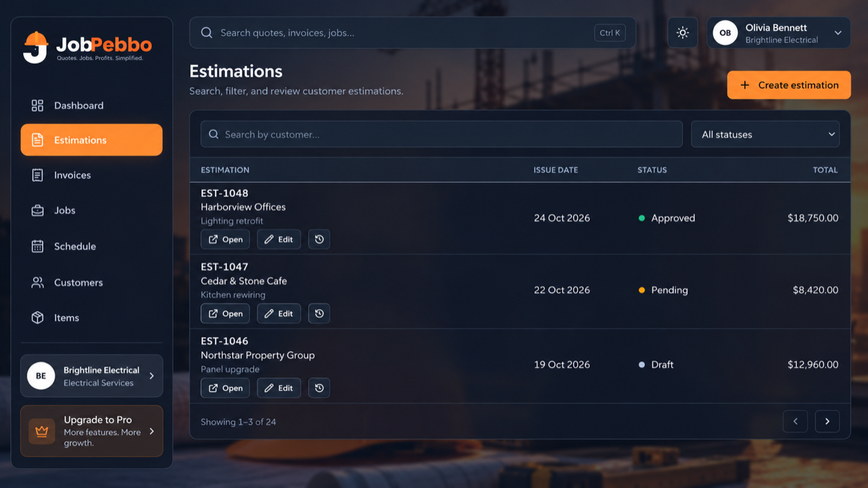Click the Customers people icon in sidebar

point(38,283)
